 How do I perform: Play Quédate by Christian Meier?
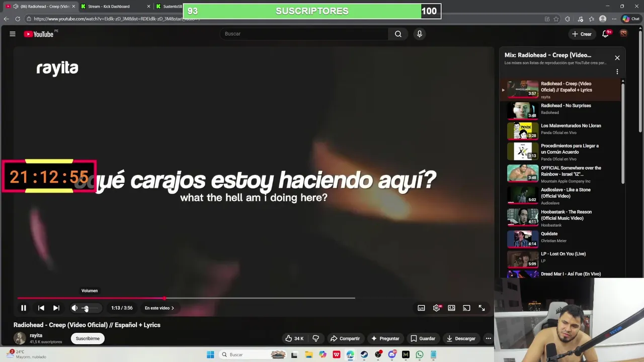pyautogui.click(x=561, y=238)
